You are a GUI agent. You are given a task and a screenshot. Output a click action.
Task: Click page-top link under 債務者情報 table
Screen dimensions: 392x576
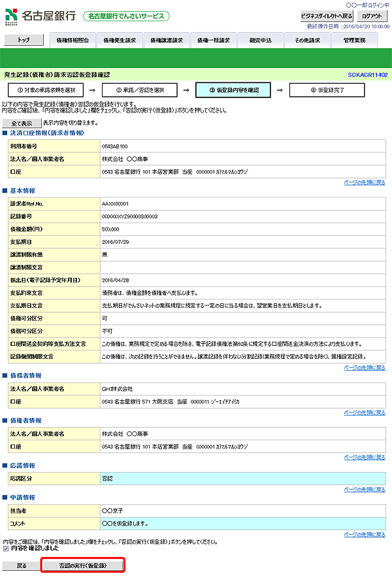click(365, 413)
